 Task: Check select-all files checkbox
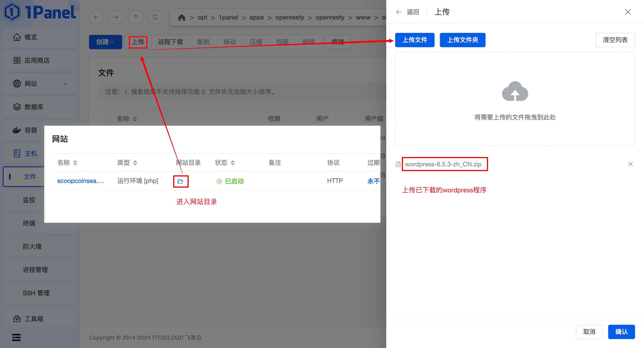click(x=107, y=119)
